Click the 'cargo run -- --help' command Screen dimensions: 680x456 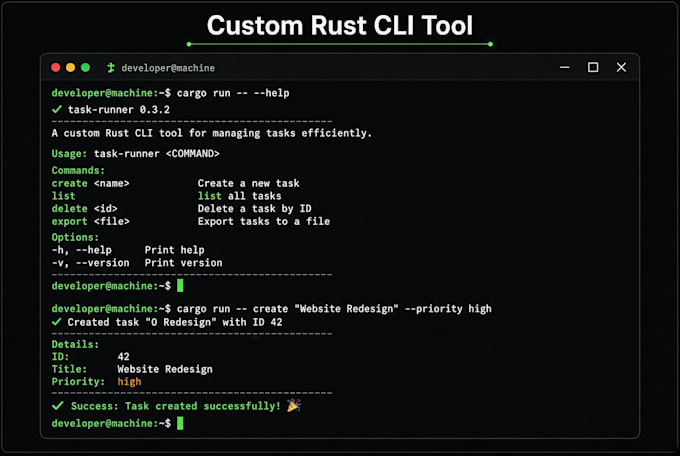(233, 93)
